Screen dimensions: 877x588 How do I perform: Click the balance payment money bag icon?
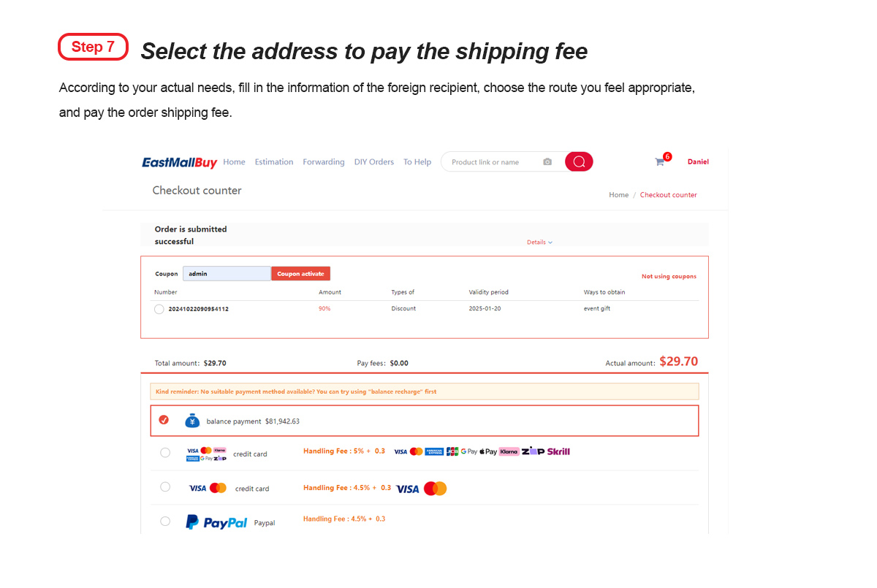point(192,421)
